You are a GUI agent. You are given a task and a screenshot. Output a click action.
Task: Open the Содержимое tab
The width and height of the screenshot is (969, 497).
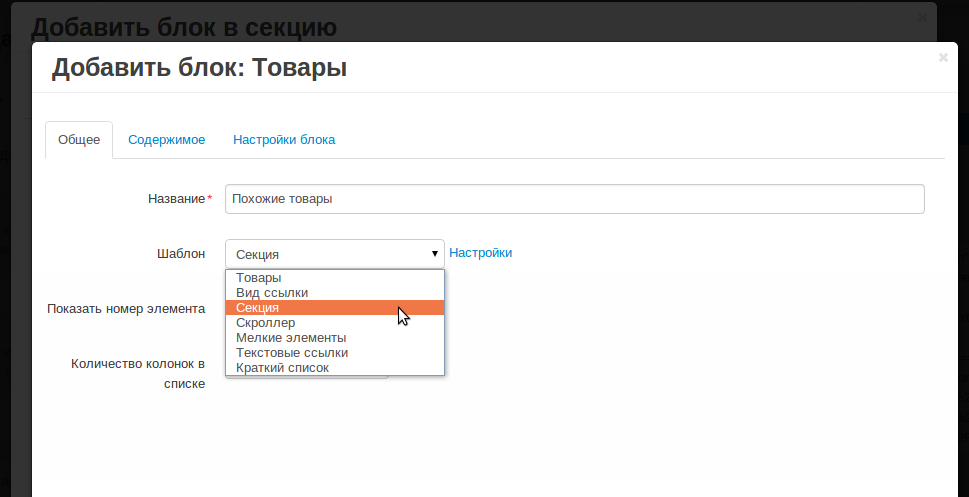coord(166,140)
